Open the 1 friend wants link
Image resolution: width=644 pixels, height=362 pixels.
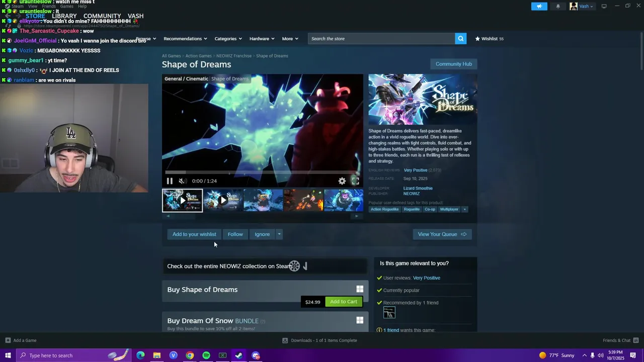[x=391, y=330]
